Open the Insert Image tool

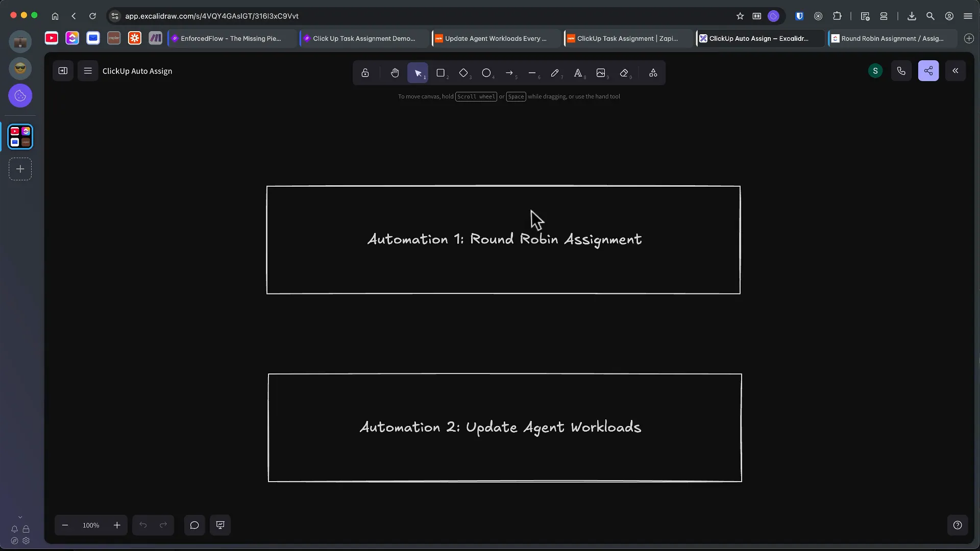tap(602, 73)
